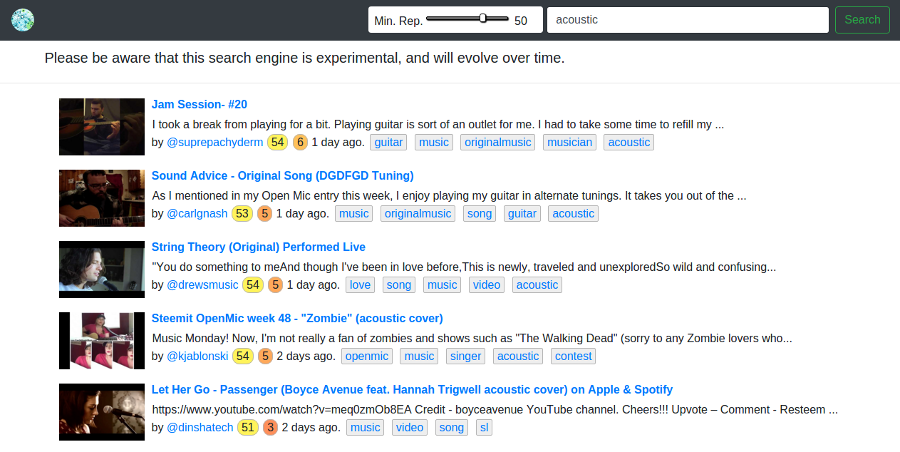Visit author @carlgnash's profile
The image size is (900, 452).
pyautogui.click(x=197, y=214)
